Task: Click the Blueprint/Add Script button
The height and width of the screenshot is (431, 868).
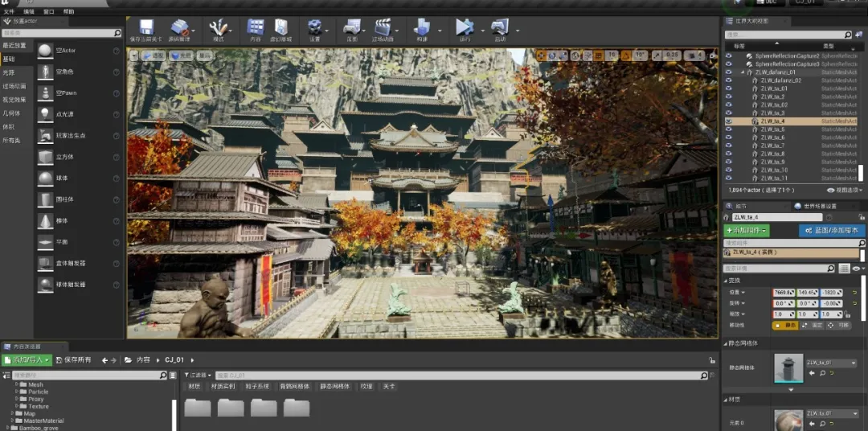Action: (x=832, y=231)
